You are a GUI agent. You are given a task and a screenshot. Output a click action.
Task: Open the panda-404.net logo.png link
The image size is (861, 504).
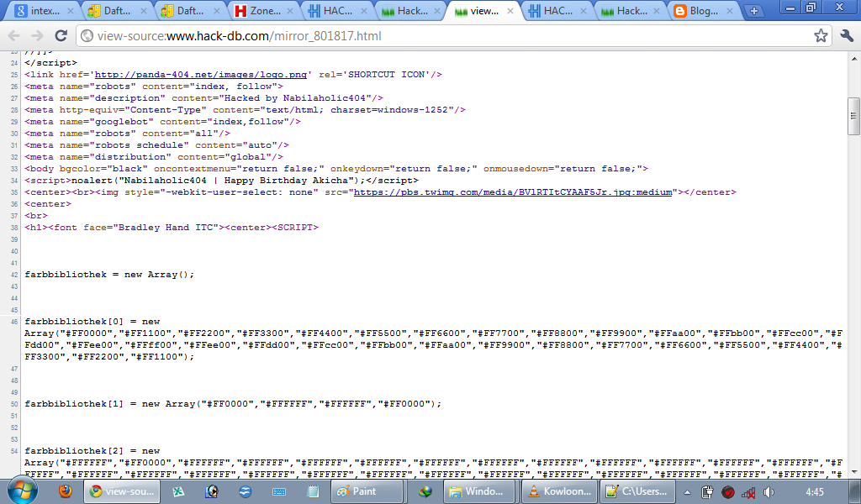[200, 74]
